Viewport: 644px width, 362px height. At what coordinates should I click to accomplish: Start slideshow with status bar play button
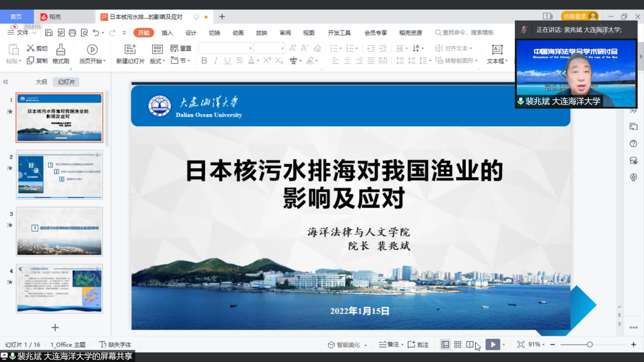pos(492,345)
